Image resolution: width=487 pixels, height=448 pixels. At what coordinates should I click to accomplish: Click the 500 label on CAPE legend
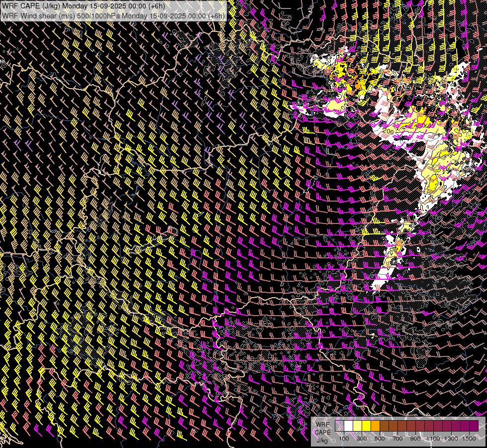coord(380,439)
